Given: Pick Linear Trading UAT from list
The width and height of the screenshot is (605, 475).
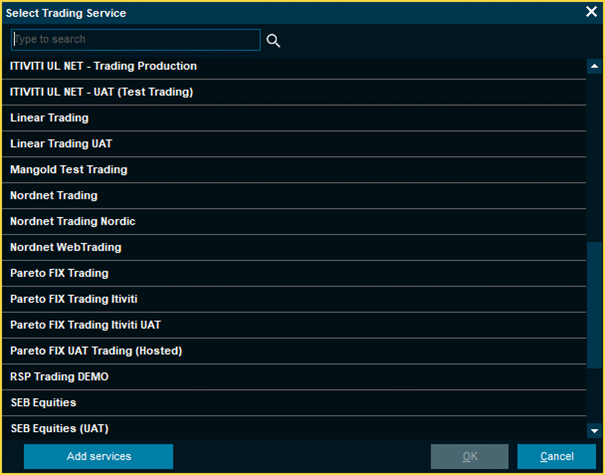Looking at the screenshot, I should (x=294, y=144).
